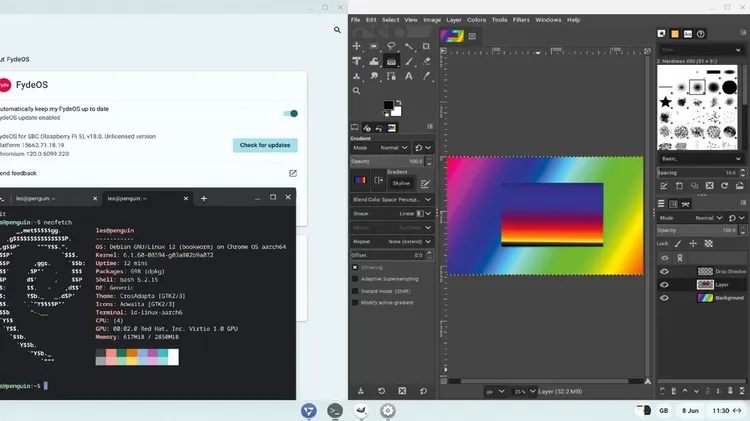Viewport: 750px width, 421px height.
Task: Hide the Drop Shadow layer
Action: click(664, 271)
